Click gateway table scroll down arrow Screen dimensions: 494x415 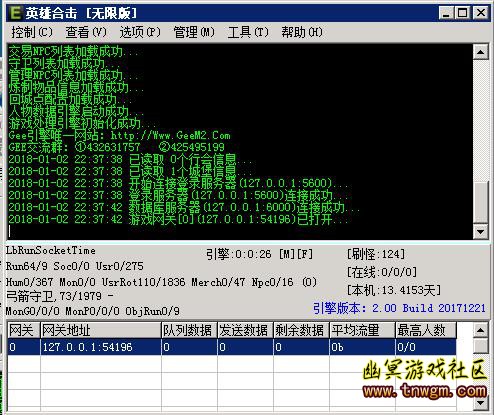tap(481, 403)
